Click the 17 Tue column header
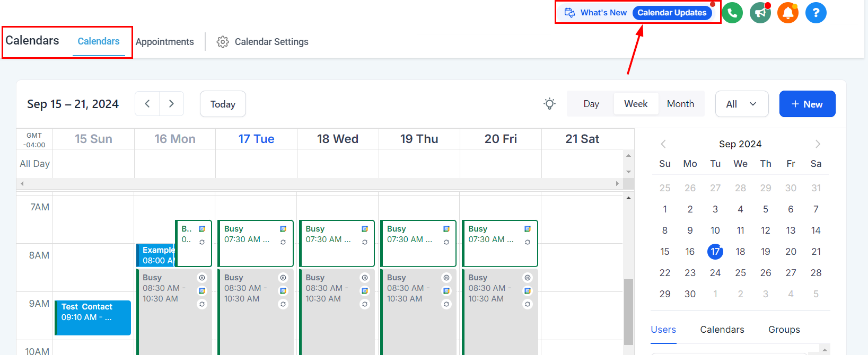868x355 pixels. click(x=256, y=139)
